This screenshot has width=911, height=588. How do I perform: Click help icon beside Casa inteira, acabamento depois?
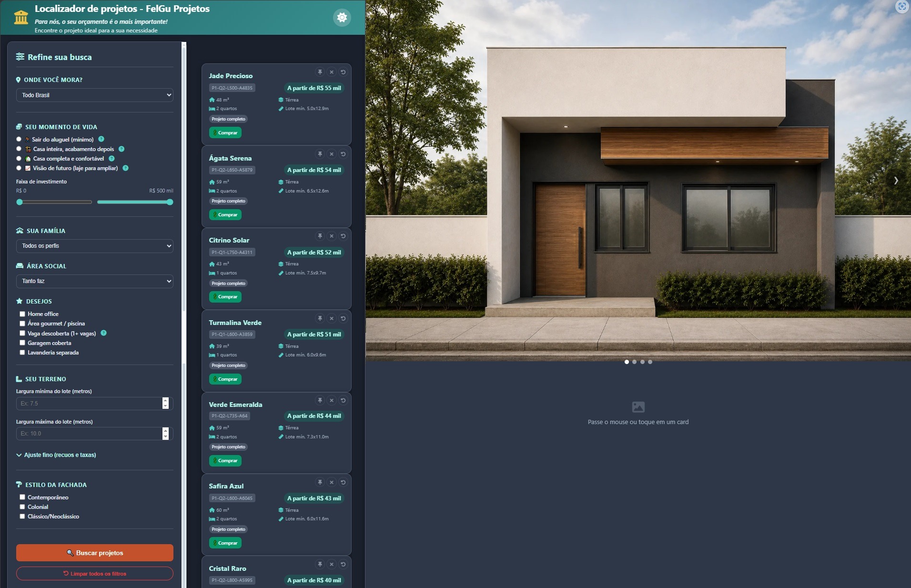(121, 149)
